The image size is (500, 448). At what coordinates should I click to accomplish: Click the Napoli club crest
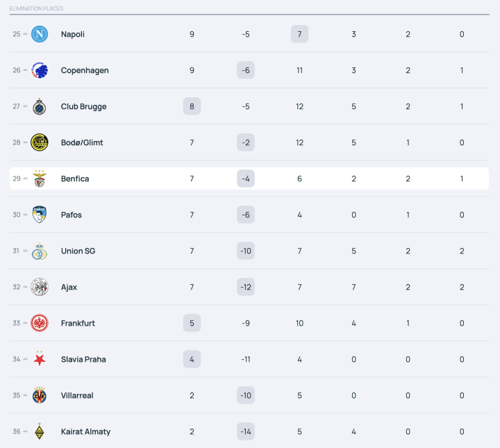40,34
